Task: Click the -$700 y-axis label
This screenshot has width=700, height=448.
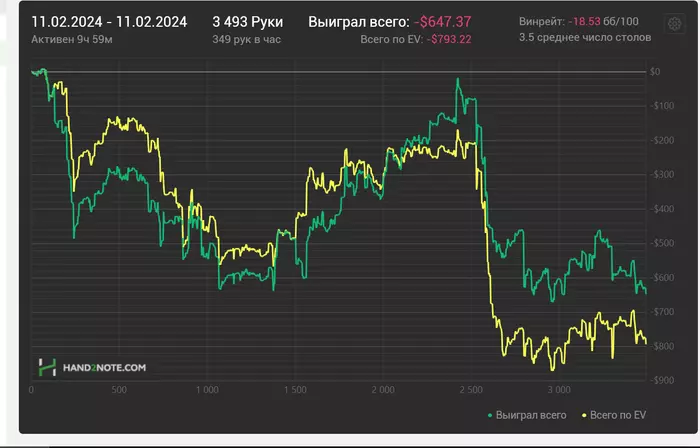Action: (662, 311)
